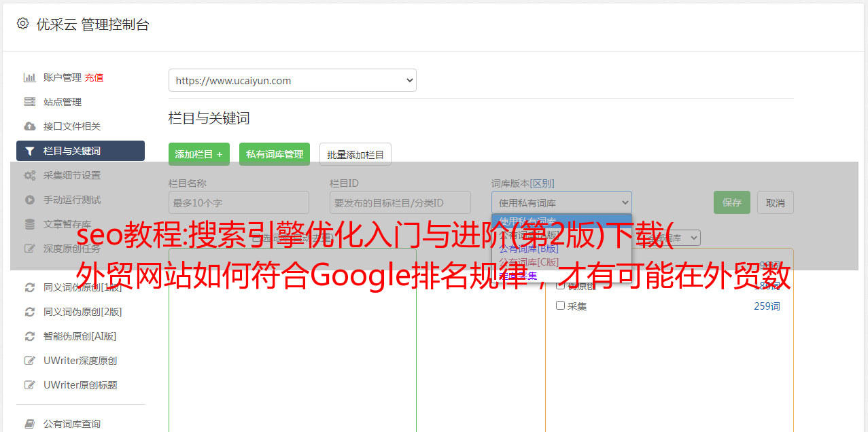The width and height of the screenshot is (868, 432).
Task: Open the 词库版本 dropdown showing 使用私有词库
Action: [561, 202]
